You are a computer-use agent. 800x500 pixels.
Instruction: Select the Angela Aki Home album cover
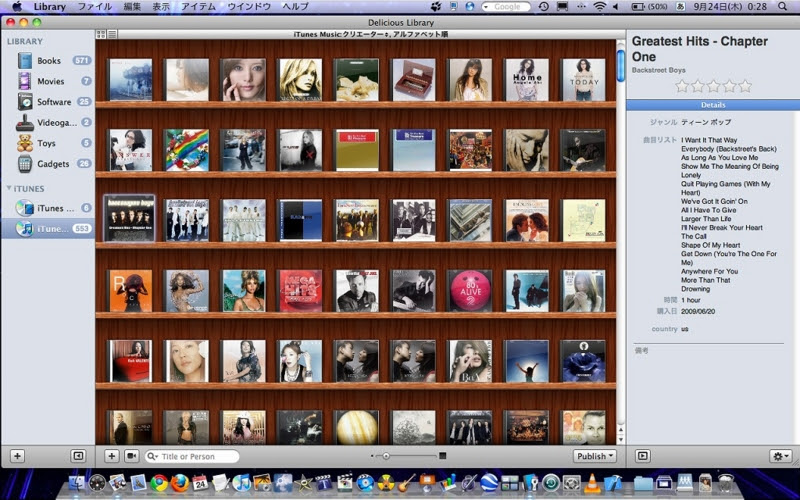[527, 80]
